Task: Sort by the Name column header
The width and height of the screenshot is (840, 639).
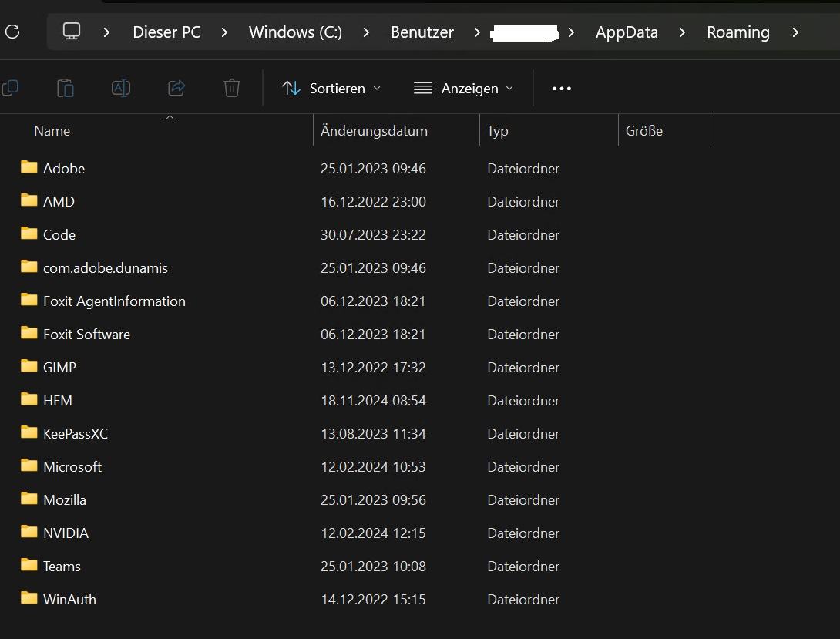Action: (52, 131)
